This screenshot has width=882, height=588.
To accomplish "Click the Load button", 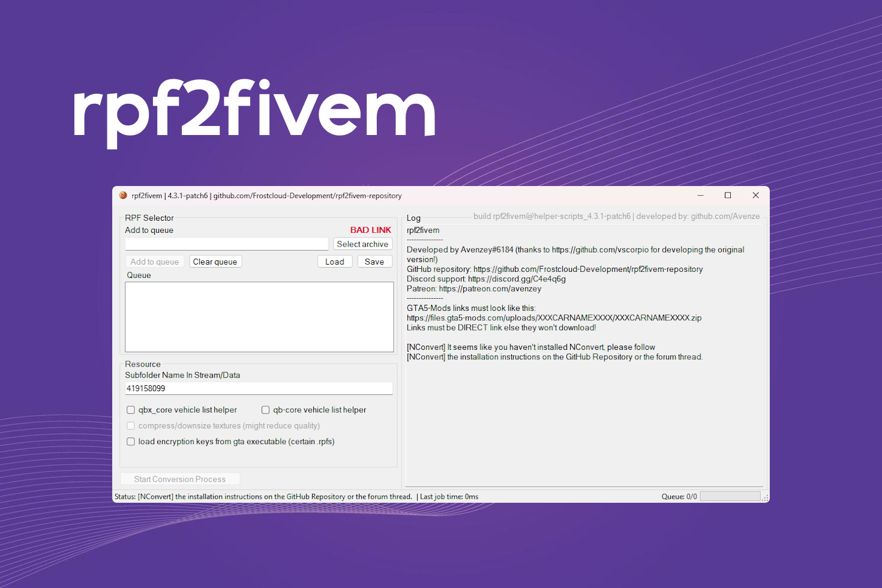I will 334,261.
